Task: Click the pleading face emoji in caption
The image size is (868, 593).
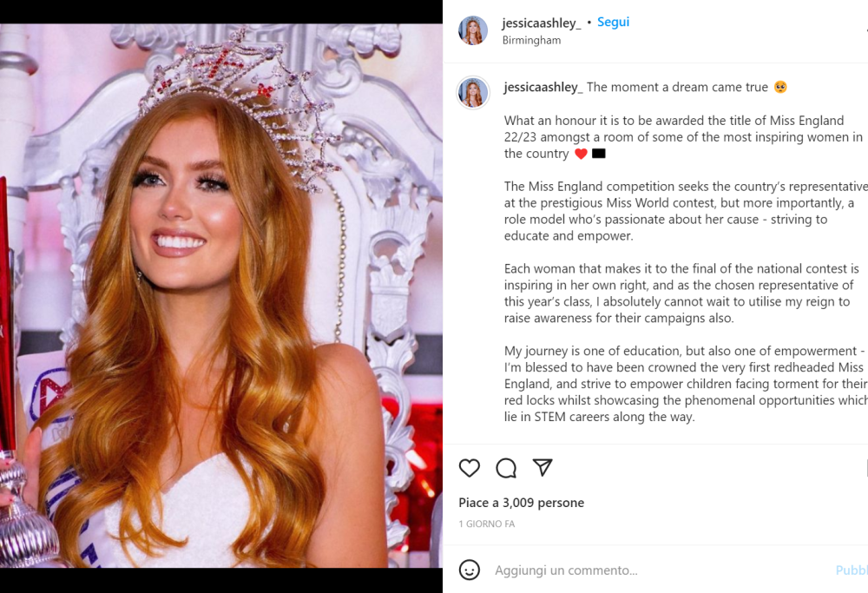Action: point(780,87)
